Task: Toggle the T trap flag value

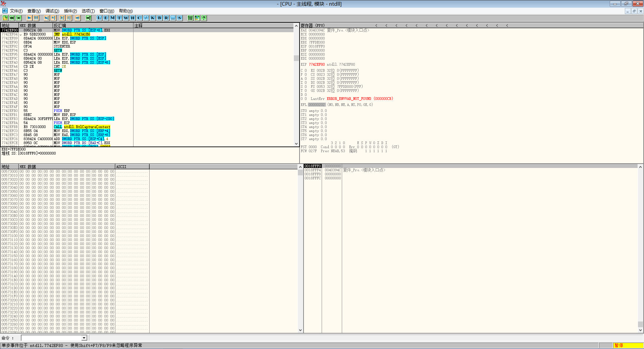Action: (306, 91)
